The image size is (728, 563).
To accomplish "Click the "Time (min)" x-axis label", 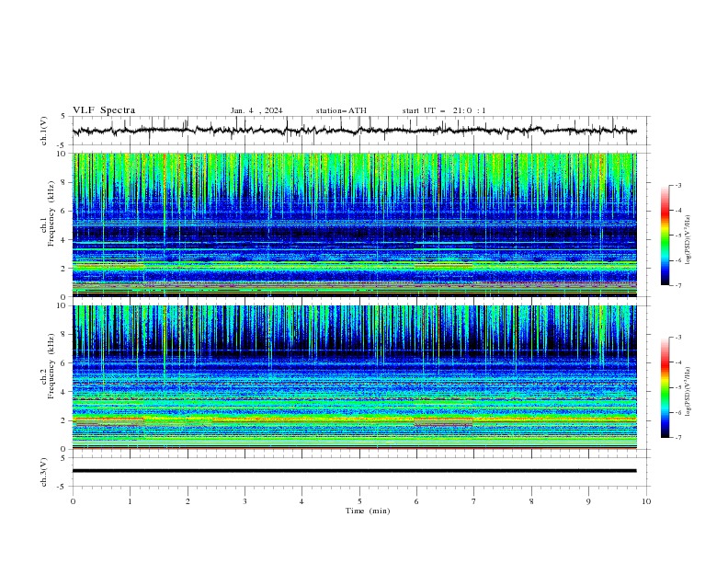I will (x=368, y=511).
